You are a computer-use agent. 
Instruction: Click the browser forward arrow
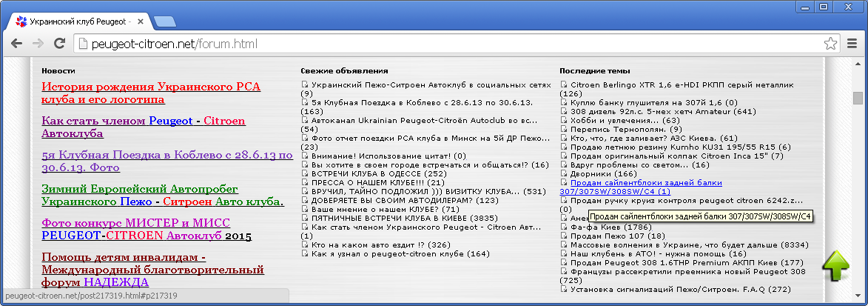coord(38,43)
